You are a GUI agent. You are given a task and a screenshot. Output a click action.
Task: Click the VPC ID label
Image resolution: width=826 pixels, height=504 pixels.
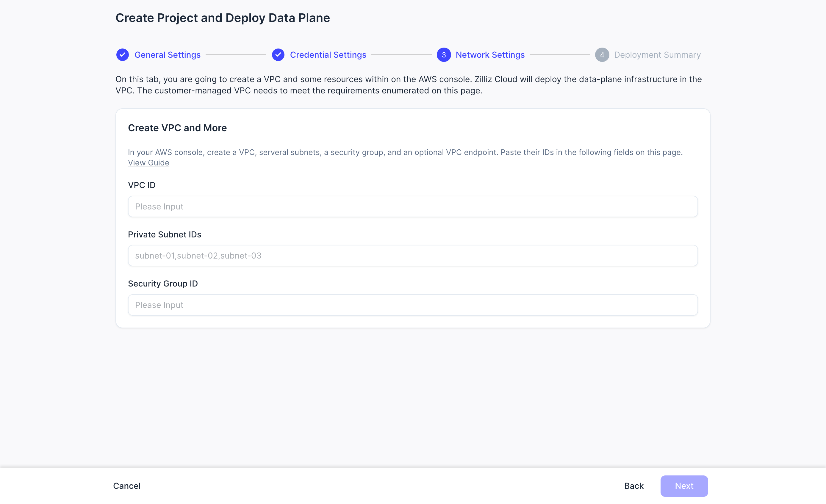[x=141, y=185]
